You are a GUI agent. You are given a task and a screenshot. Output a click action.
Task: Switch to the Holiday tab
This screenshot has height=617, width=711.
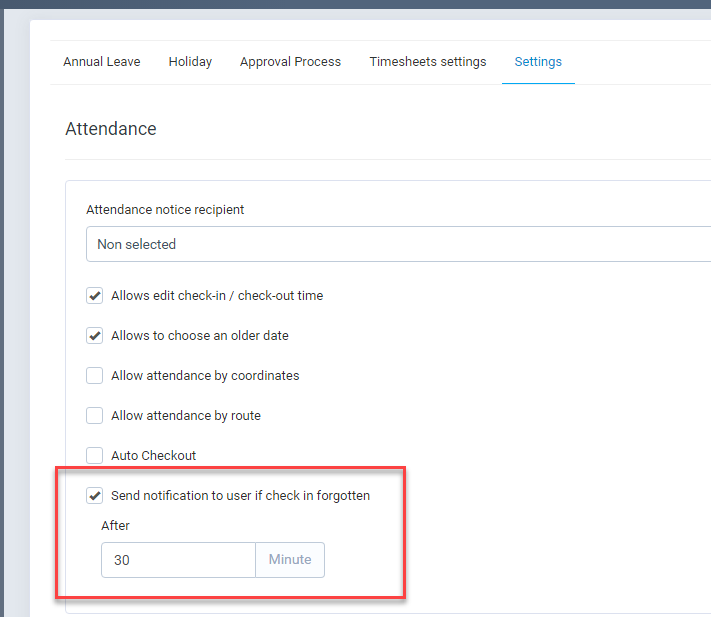click(x=190, y=62)
